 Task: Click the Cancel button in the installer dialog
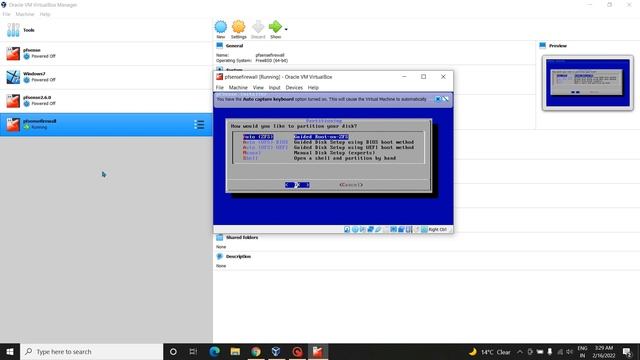tap(351, 185)
